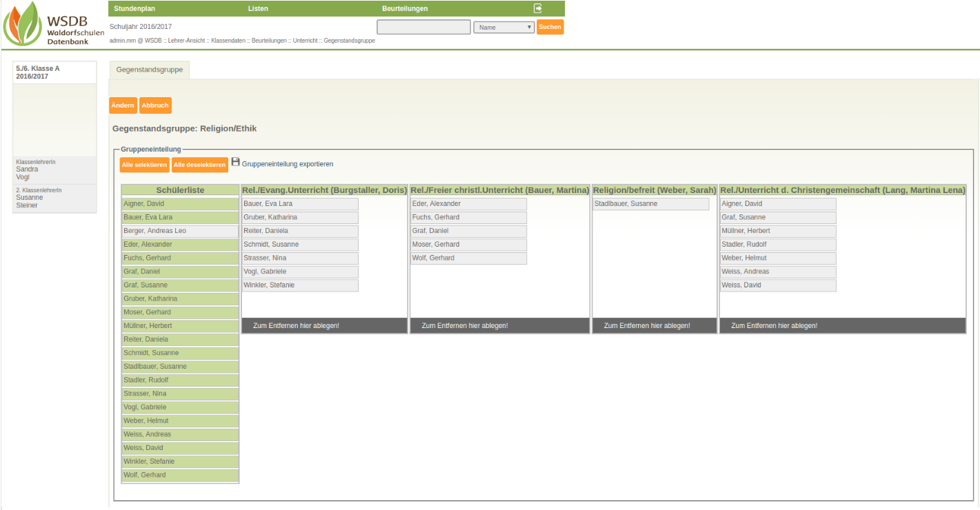The height and width of the screenshot is (510, 980).
Task: Click Schmidt, Susanne in Evang. group
Action: click(x=300, y=245)
